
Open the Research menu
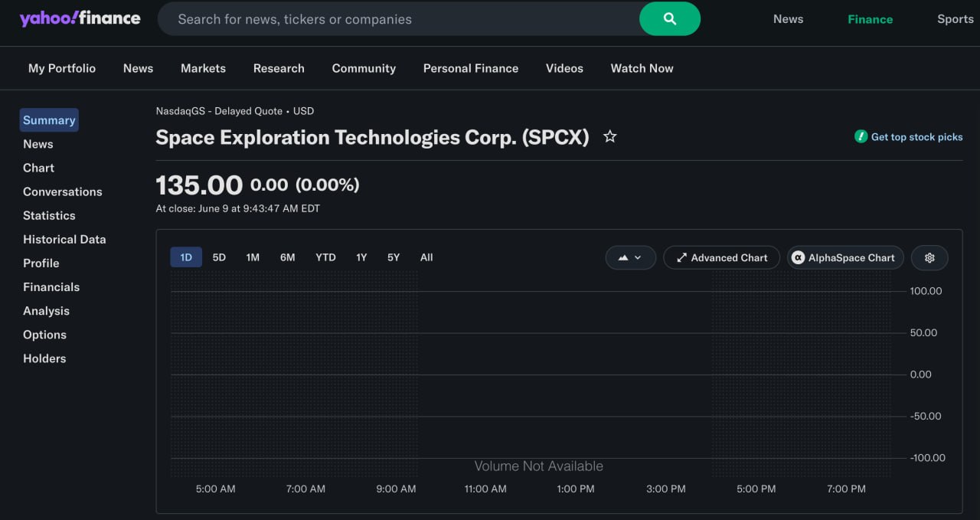(279, 68)
